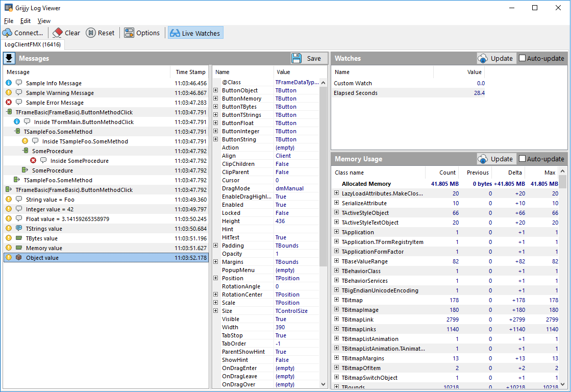Click the scroll-to-bottom arrow icon in Messages
The image size is (571, 392).
point(9,58)
